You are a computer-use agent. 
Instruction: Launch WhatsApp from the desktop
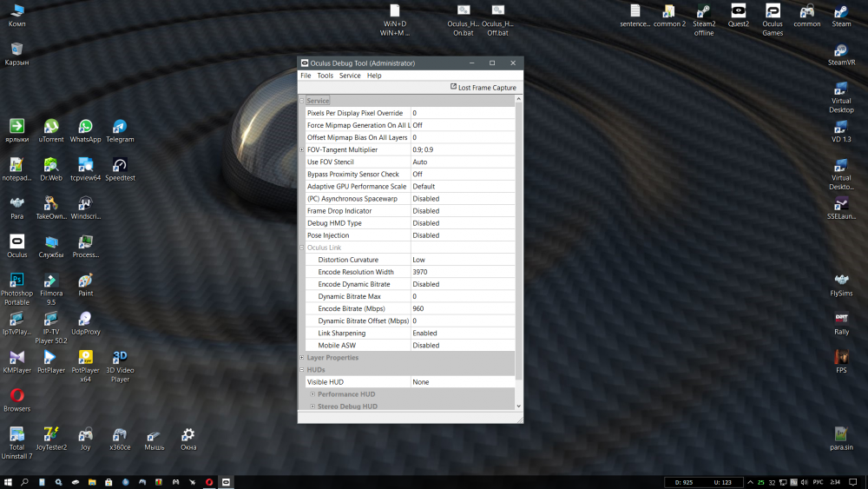[85, 127]
